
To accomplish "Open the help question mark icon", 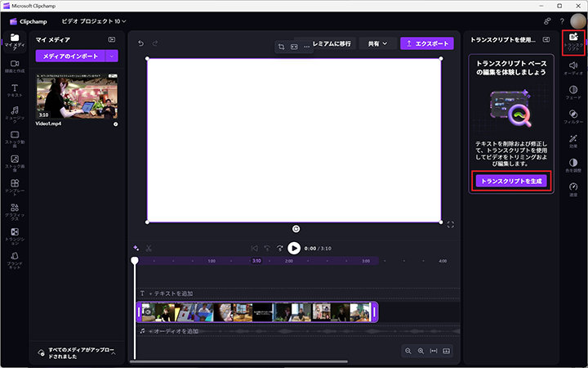I will pos(562,21).
